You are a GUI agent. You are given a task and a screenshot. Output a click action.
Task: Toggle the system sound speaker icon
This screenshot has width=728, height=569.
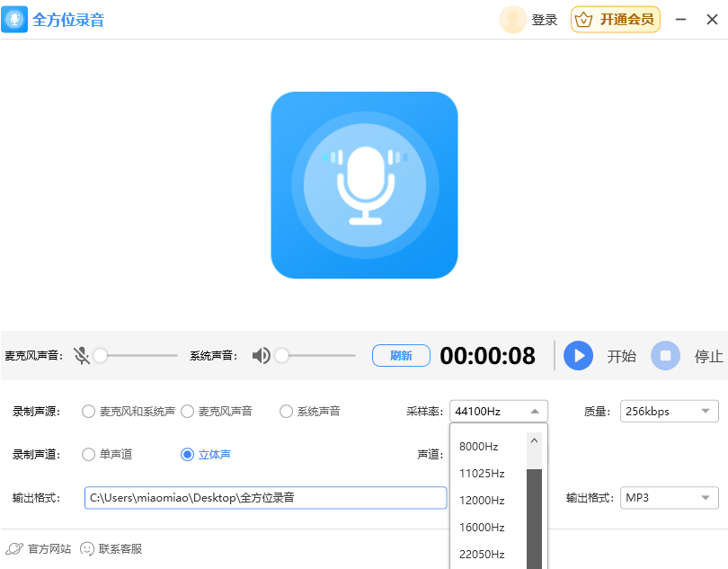coord(261,356)
